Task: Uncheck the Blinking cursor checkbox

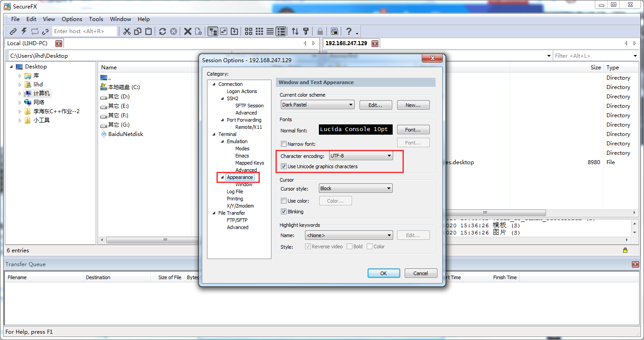Action: point(284,212)
